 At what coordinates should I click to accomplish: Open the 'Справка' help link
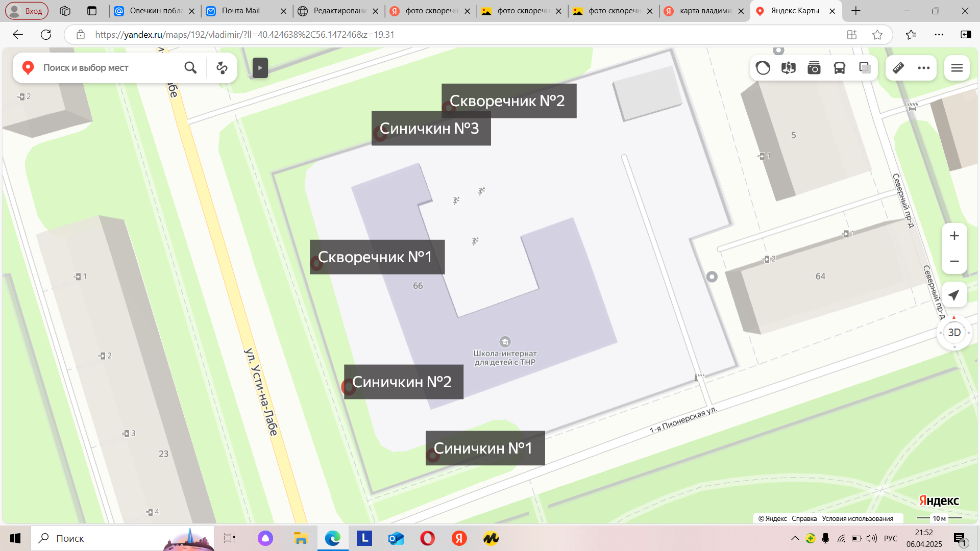(x=804, y=518)
